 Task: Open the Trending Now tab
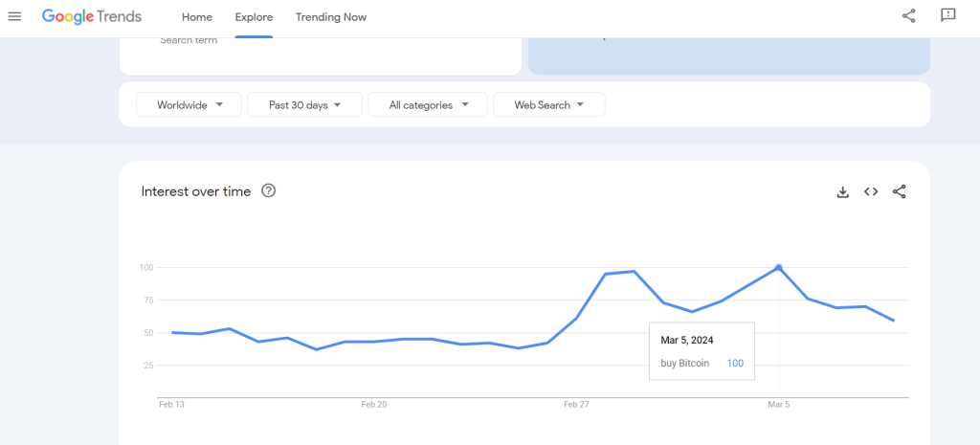pos(331,17)
